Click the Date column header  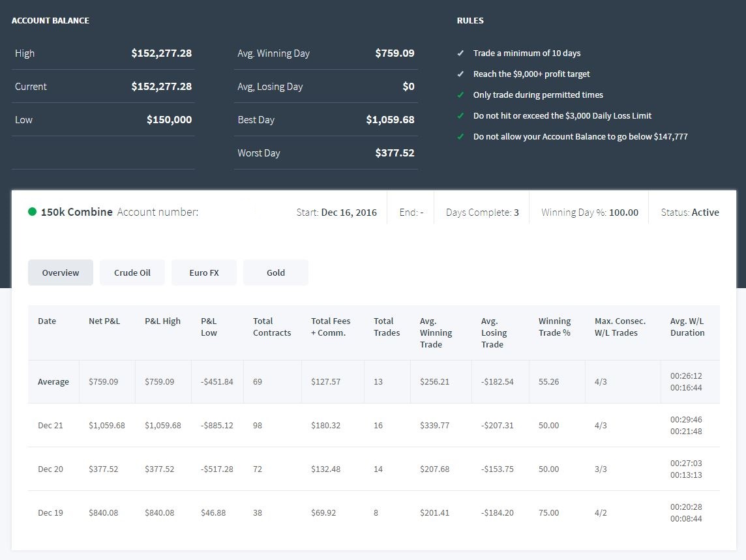[x=47, y=321]
